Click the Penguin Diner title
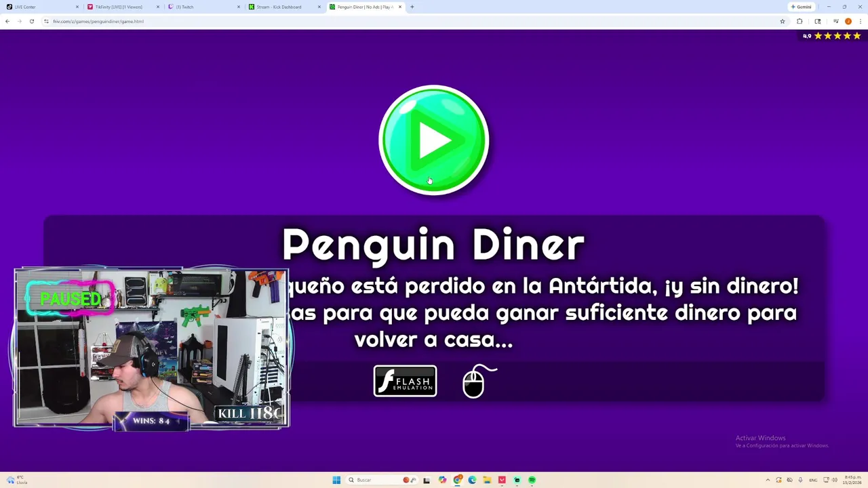Screen dimensions: 868x488 click(433, 245)
